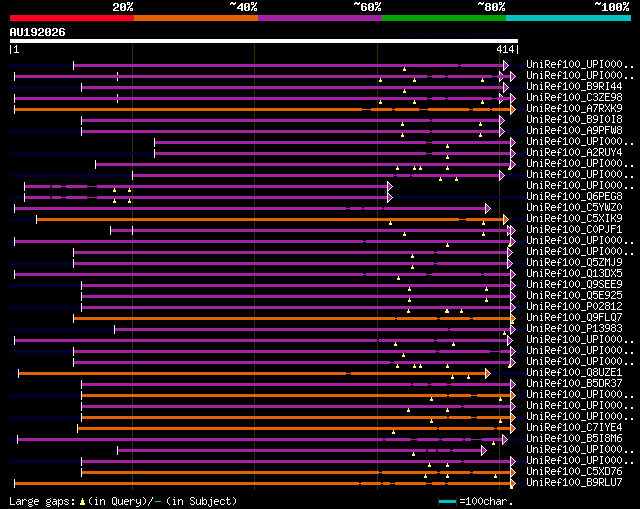The width and height of the screenshot is (640, 509).
Task: Click the AU192026 query name
Action: tap(38, 32)
